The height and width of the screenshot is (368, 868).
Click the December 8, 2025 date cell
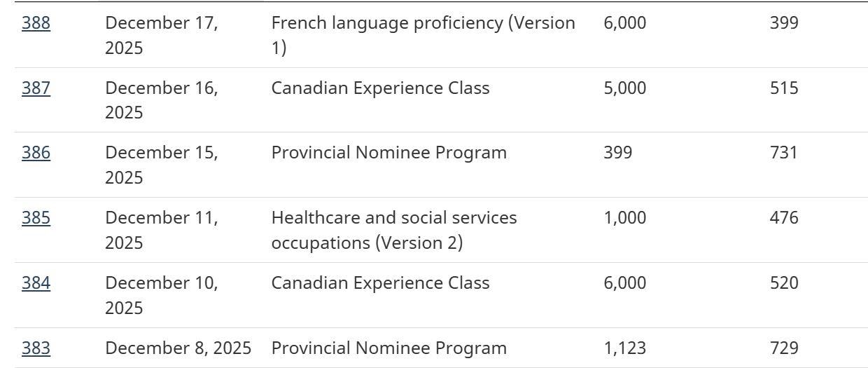click(x=178, y=348)
